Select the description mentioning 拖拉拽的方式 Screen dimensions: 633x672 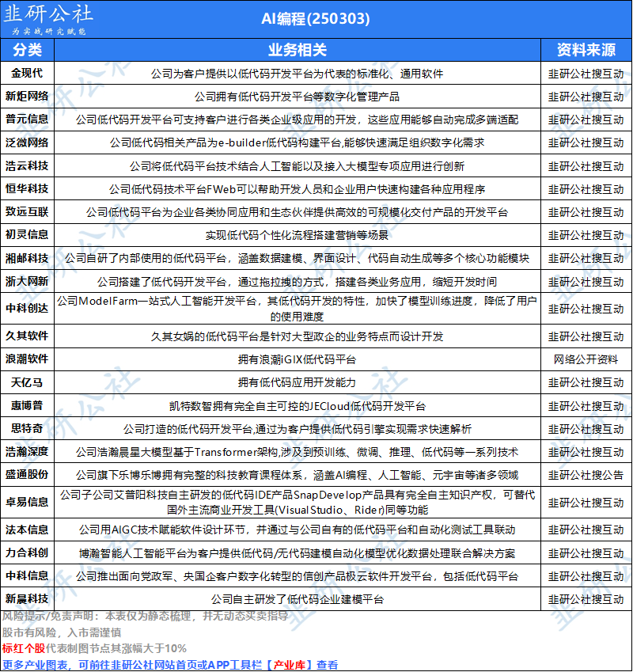click(x=297, y=282)
